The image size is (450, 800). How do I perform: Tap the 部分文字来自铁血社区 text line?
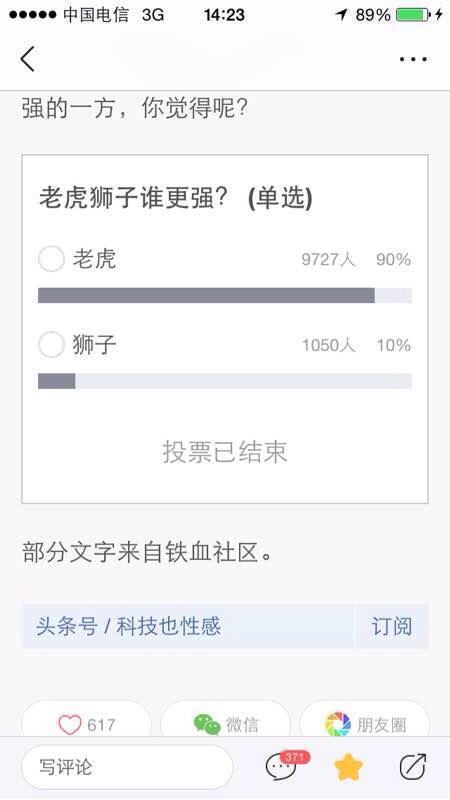point(148,553)
